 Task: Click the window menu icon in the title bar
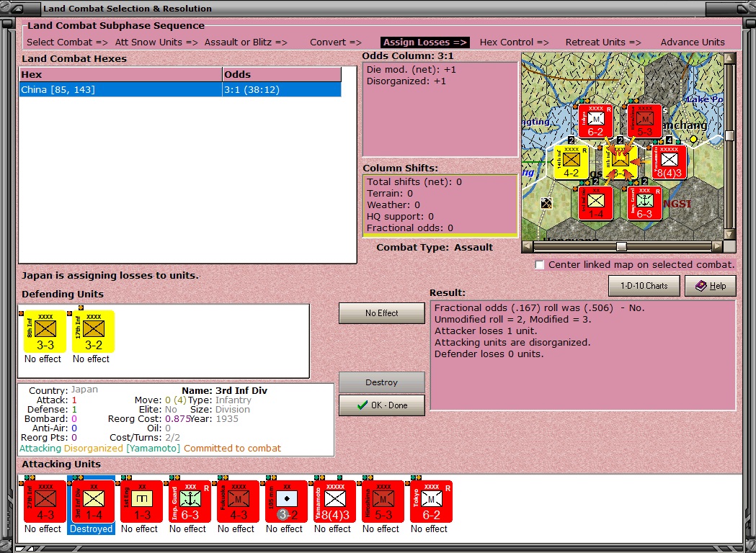(x=17, y=9)
